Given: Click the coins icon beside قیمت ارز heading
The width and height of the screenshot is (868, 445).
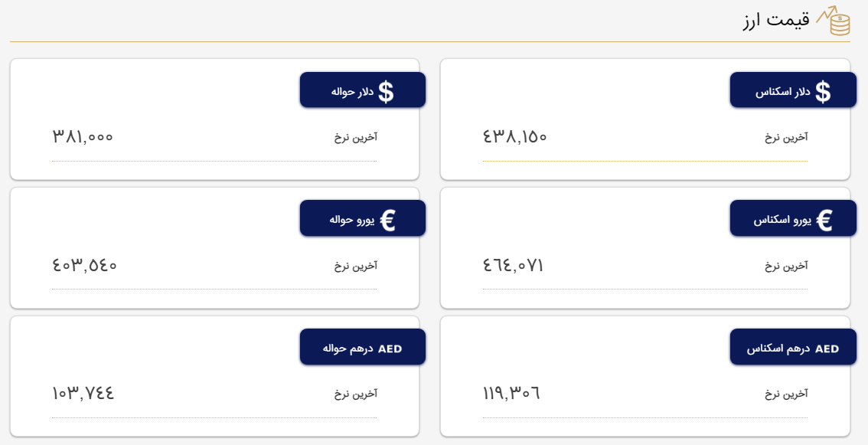Looking at the screenshot, I should (840, 25).
